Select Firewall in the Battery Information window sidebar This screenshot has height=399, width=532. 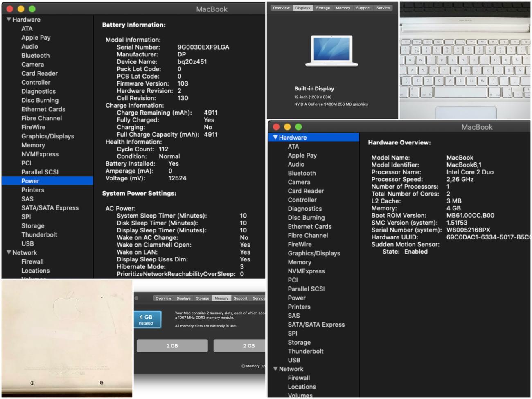point(32,261)
